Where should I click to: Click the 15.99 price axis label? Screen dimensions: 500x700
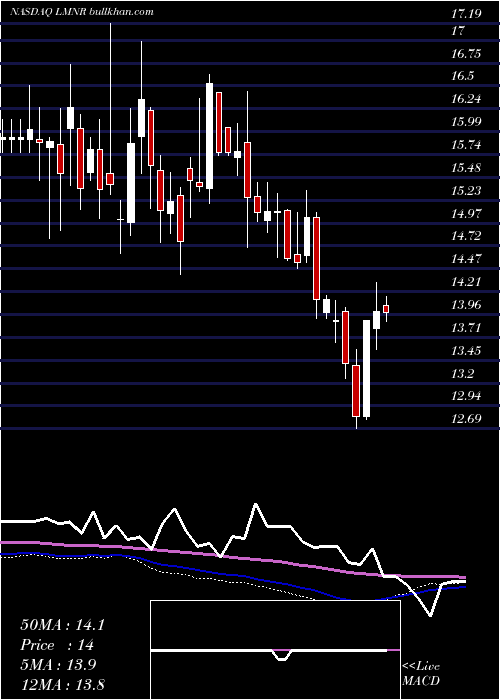(466, 121)
